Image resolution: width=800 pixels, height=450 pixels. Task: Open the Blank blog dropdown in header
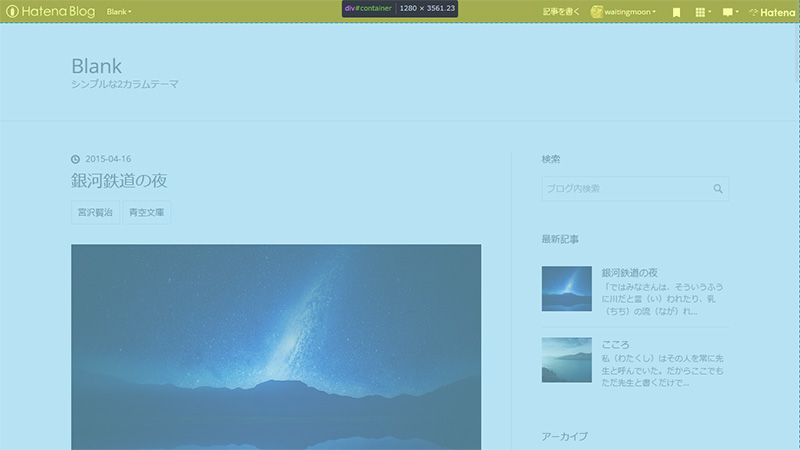(x=119, y=12)
